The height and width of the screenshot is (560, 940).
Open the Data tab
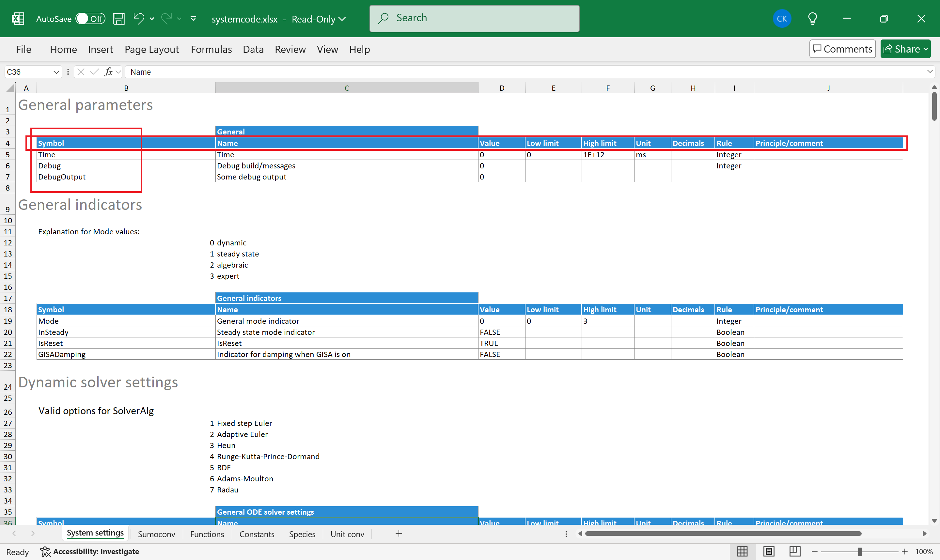[x=253, y=49]
